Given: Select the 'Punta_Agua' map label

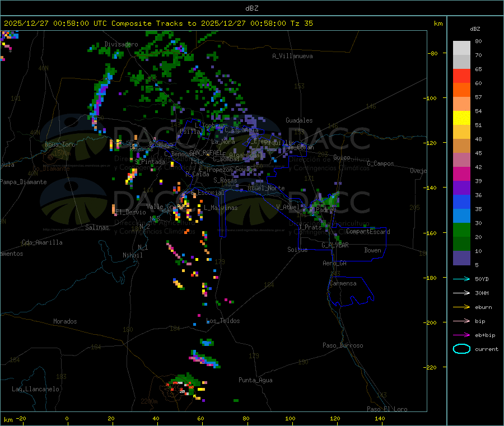Looking at the screenshot, I should click(255, 380).
